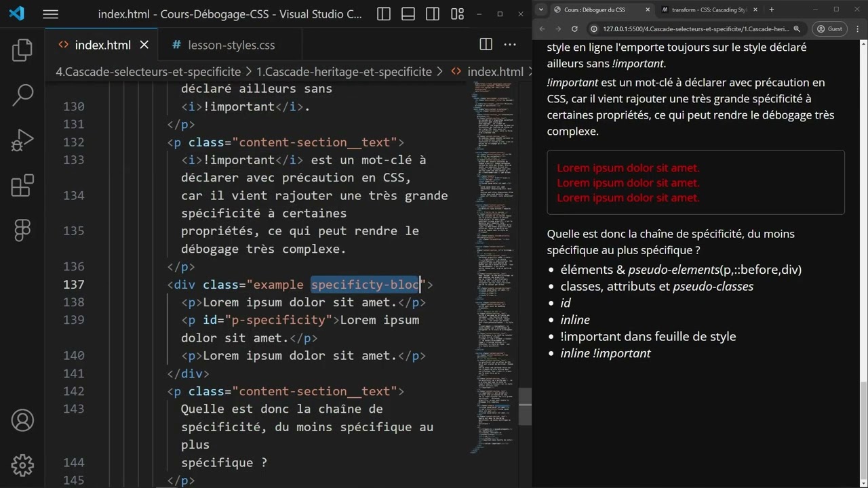The height and width of the screenshot is (488, 868).
Task: Go forward in the browser
Action: (x=558, y=29)
